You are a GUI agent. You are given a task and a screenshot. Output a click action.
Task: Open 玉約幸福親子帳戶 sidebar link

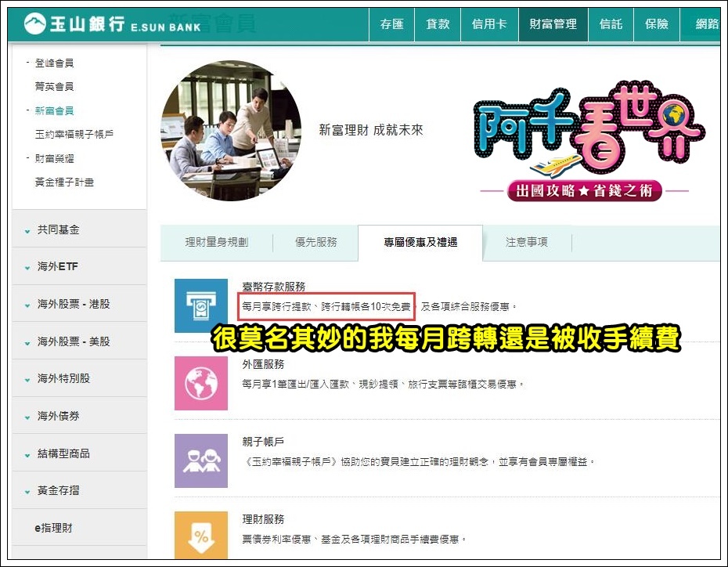click(x=74, y=134)
